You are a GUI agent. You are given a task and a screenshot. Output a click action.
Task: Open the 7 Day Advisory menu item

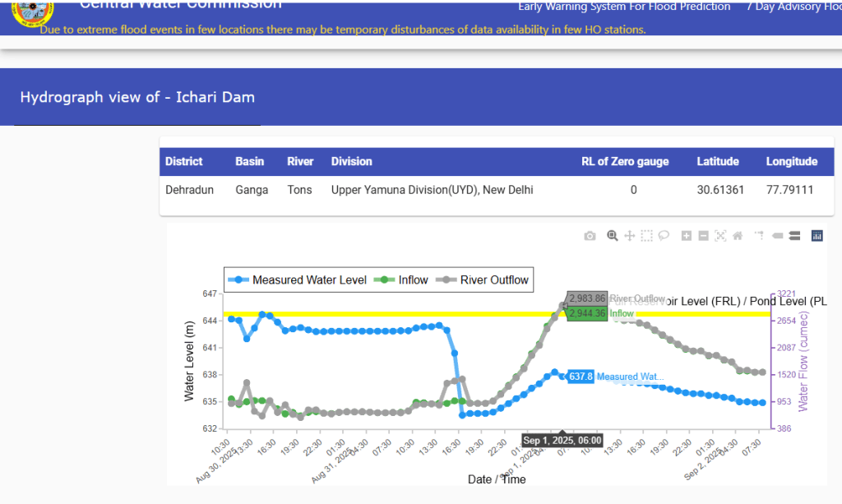pyautogui.click(x=793, y=7)
